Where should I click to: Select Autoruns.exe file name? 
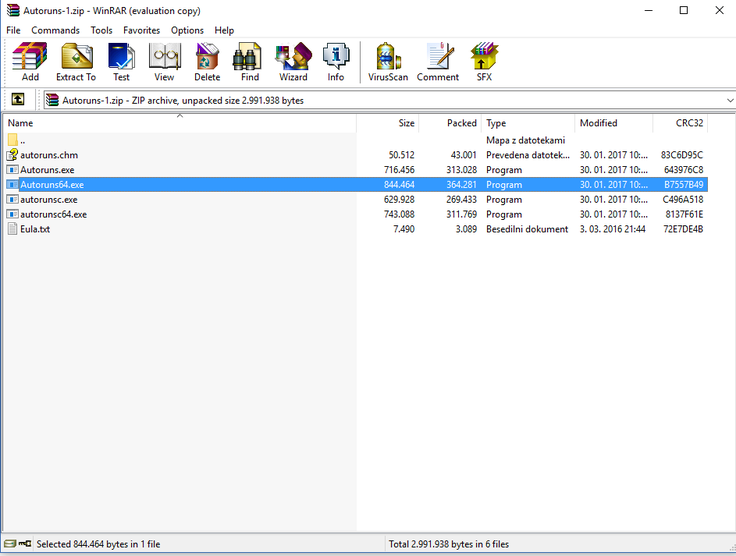(x=47, y=170)
